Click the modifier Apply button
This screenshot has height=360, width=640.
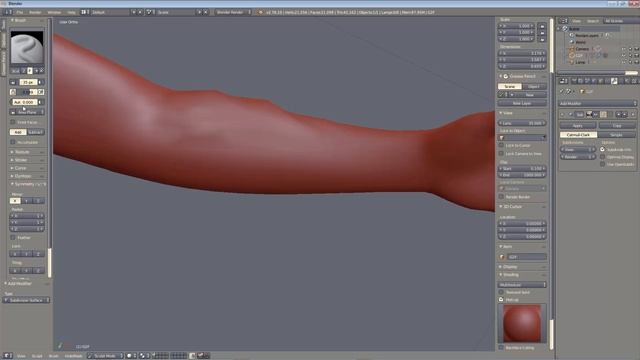578,126
